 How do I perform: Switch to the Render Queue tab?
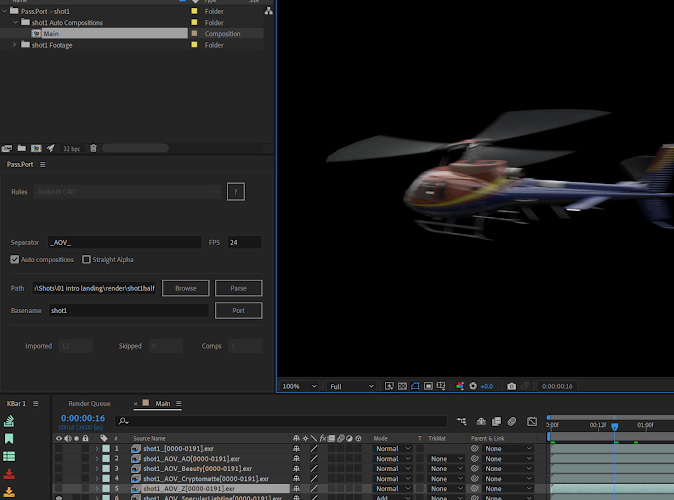[x=89, y=403]
